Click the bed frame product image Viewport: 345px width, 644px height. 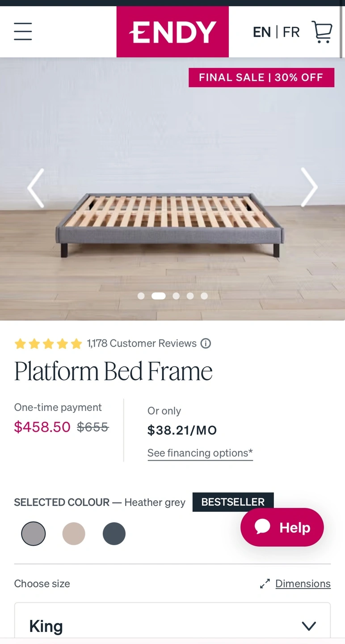point(170,224)
